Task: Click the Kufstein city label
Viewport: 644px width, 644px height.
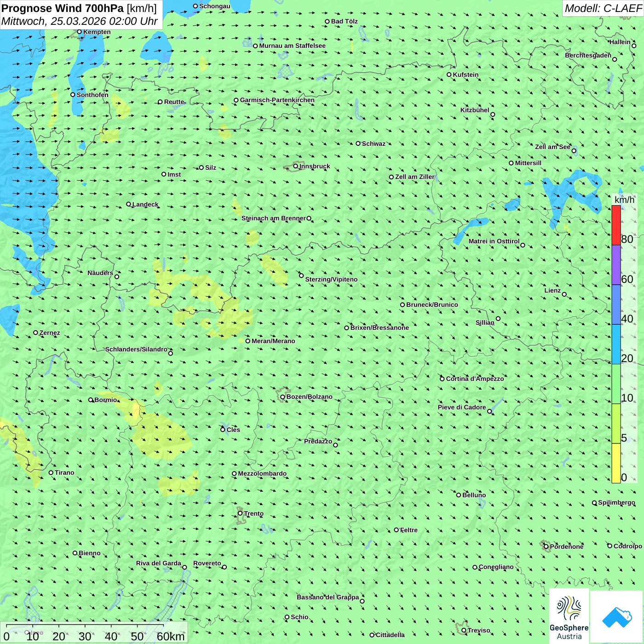Action: point(466,75)
